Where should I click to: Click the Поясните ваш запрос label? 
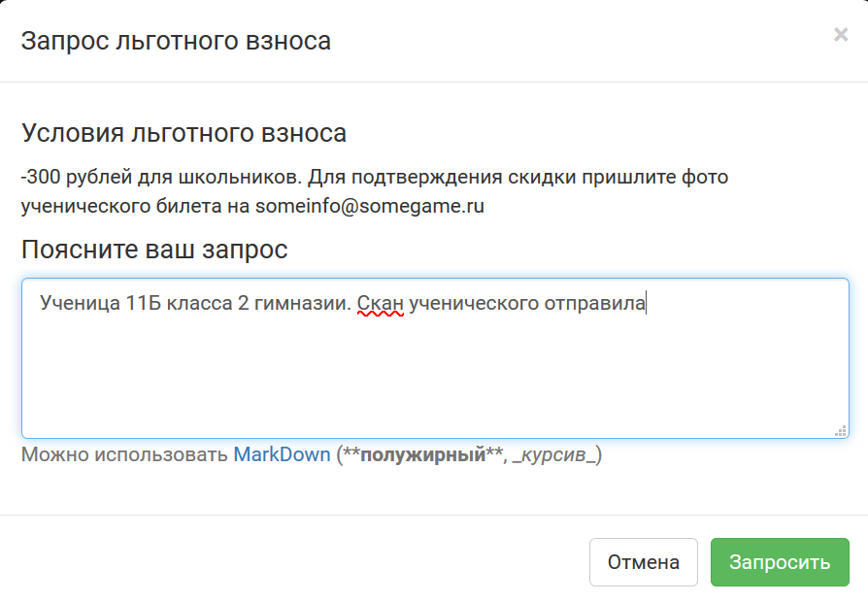tap(154, 250)
